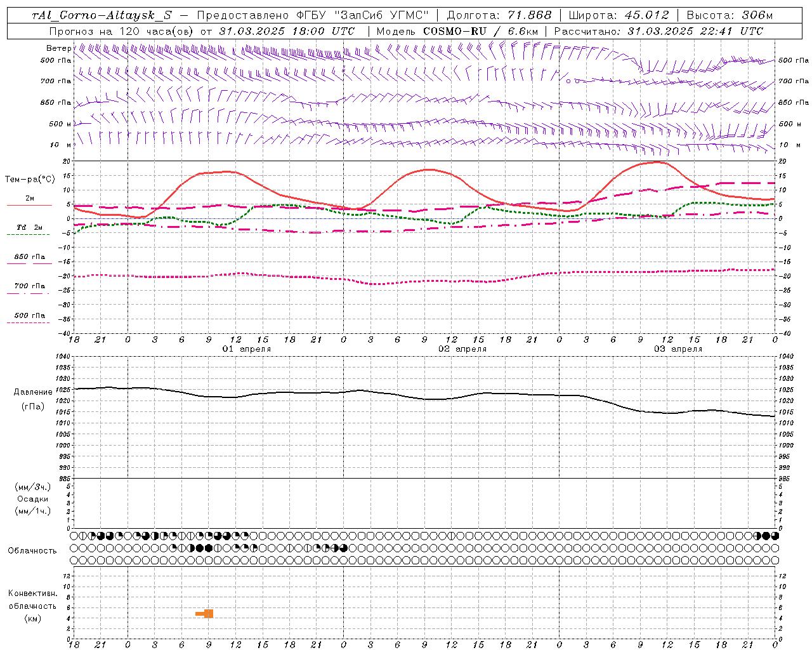Click 'Рассчитано: 31.03.2025 22:41 UTC' timestamp
Image resolution: width=812 pixels, height=650 pixels.
point(658,31)
